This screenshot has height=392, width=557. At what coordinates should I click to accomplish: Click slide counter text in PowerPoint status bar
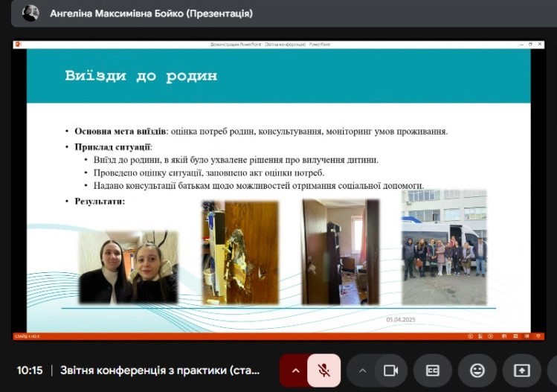[28, 336]
